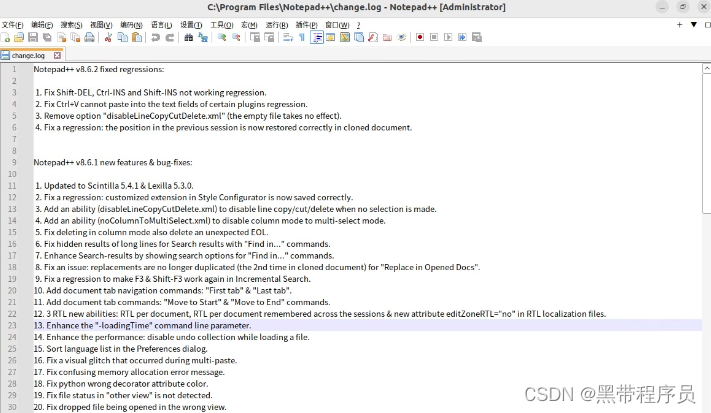Screen dimensions: 711x413
Task: Open the Document List panel icon
Action: [x=359, y=38]
